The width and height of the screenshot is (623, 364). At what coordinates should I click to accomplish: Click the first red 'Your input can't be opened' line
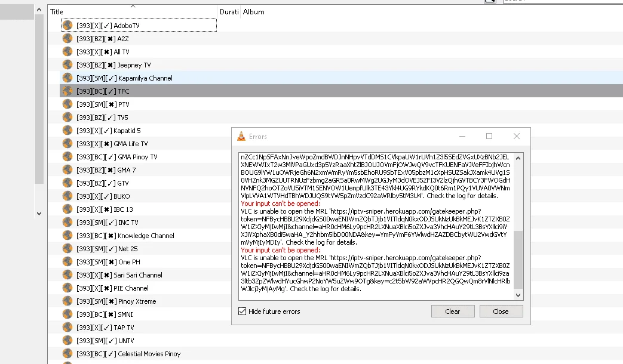point(280,203)
